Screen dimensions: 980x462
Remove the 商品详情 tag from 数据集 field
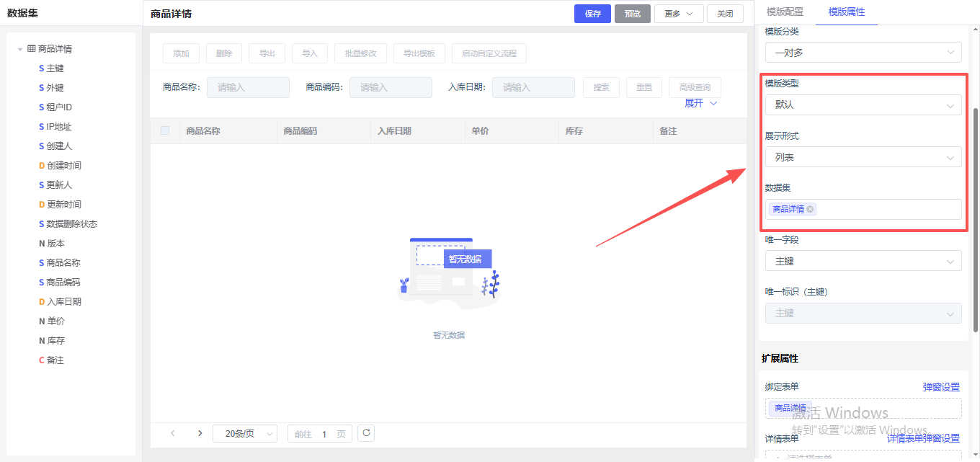click(x=811, y=209)
